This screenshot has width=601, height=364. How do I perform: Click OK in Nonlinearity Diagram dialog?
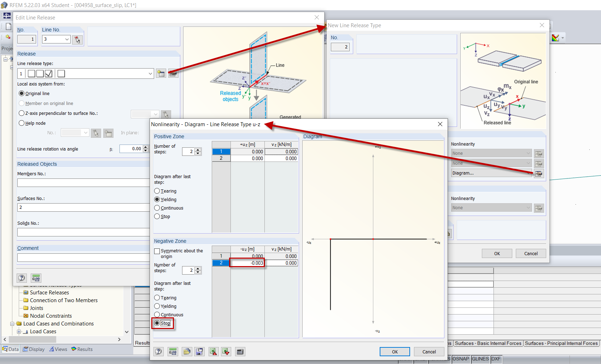395,352
